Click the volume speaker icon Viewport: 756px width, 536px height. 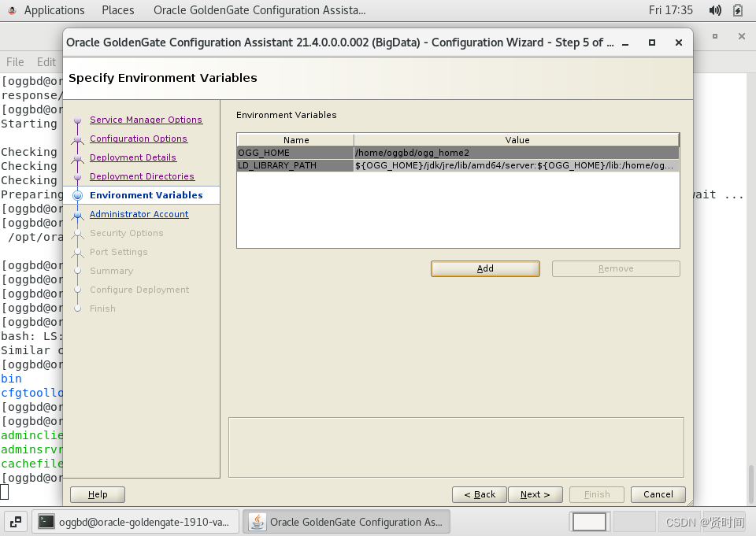click(715, 10)
